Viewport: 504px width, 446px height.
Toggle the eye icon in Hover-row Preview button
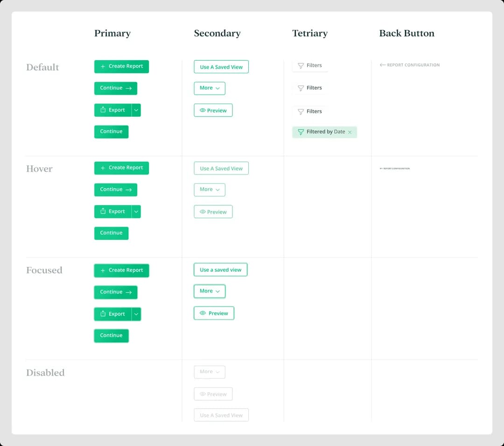pos(203,212)
